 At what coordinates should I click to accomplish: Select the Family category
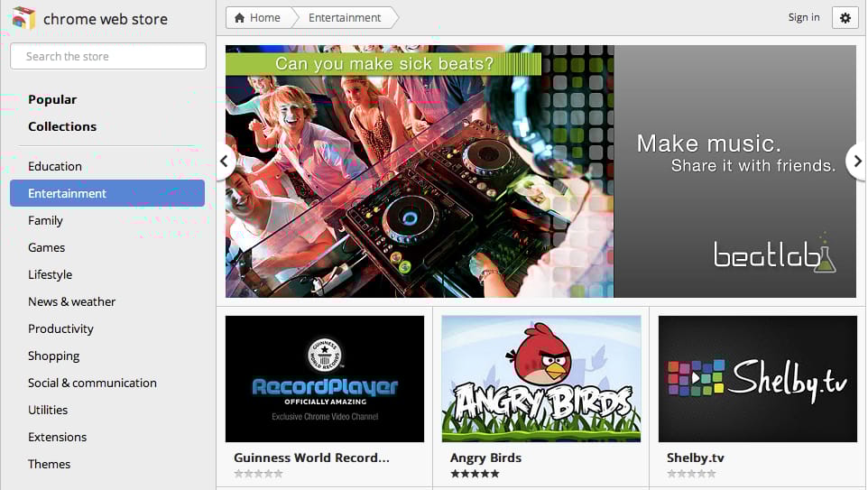(45, 220)
